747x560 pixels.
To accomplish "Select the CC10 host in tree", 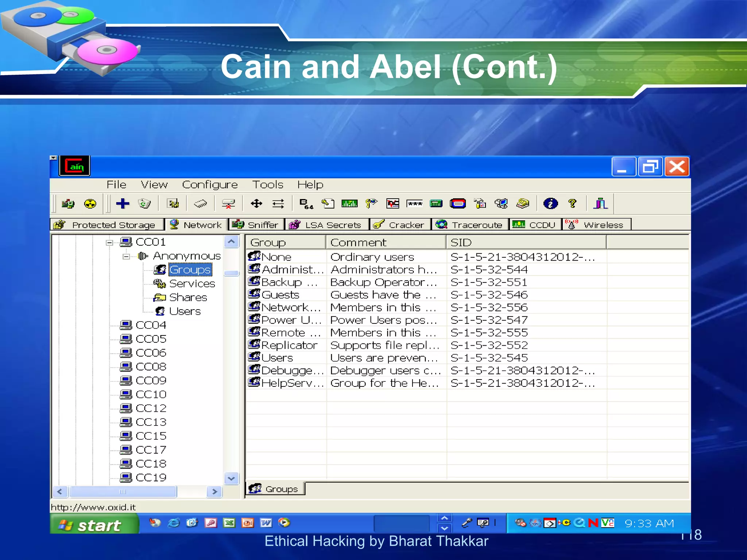I will (151, 394).
